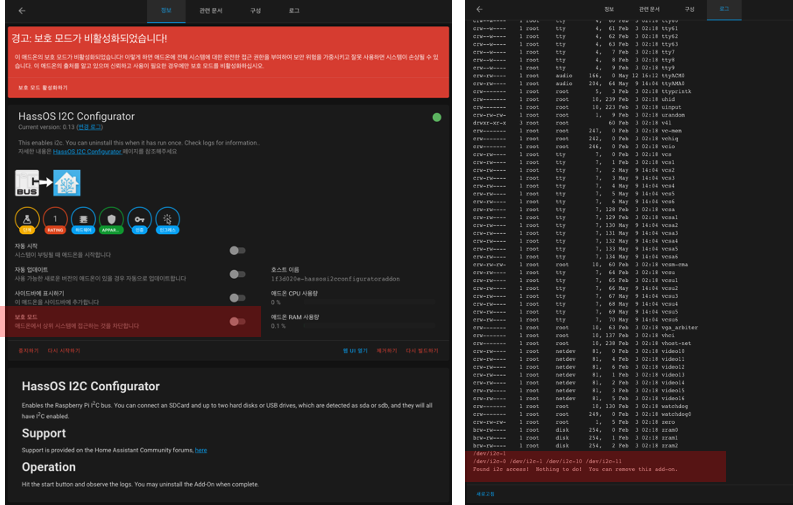Click the vcsm-cma log line
Screen dimensions: 793x505
point(580,264)
